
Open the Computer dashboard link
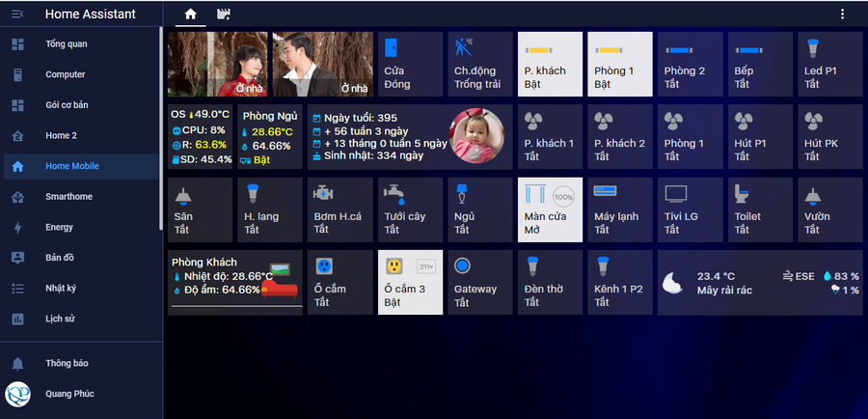65,74
